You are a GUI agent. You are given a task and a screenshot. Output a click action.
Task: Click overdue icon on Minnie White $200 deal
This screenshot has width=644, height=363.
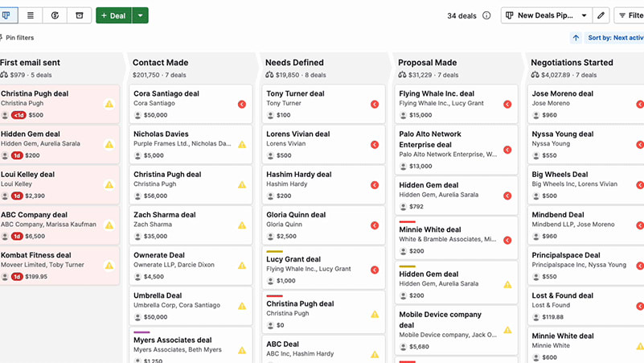tap(507, 241)
